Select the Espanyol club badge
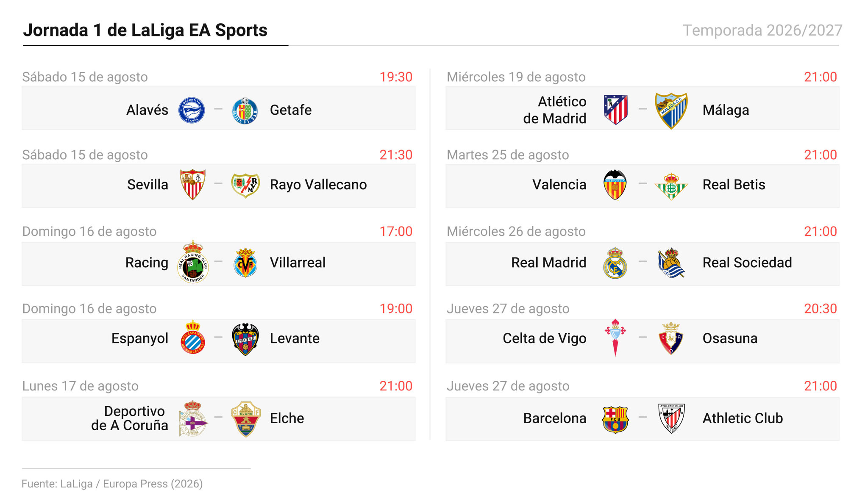This screenshot has width=868, height=501. tap(193, 337)
